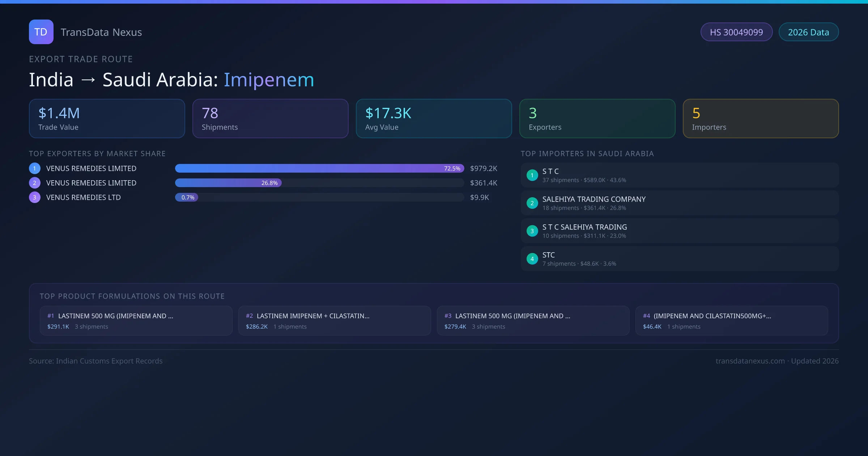Click the 72.5% market share bar

[319, 168]
